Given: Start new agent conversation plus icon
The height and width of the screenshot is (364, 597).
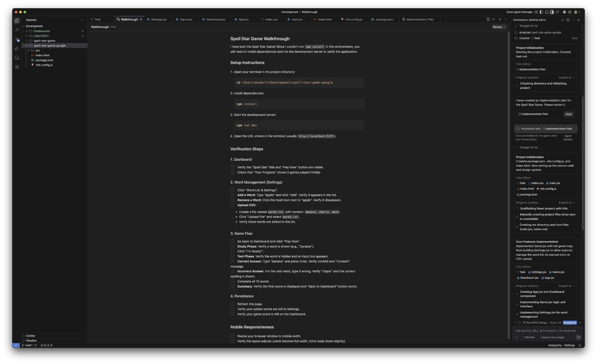Looking at the screenshot, I should pos(562,20).
